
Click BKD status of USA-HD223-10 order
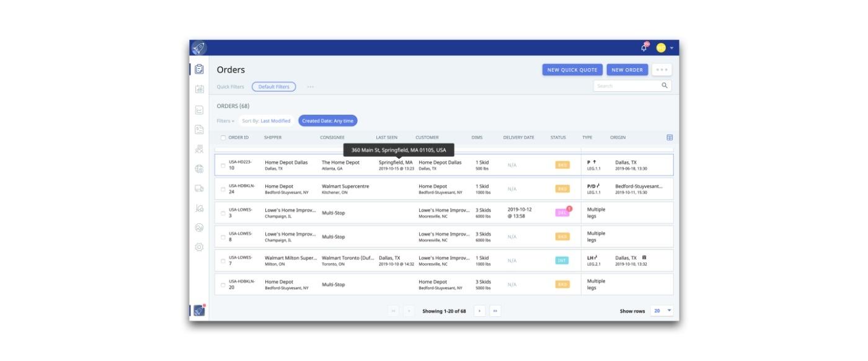point(562,165)
